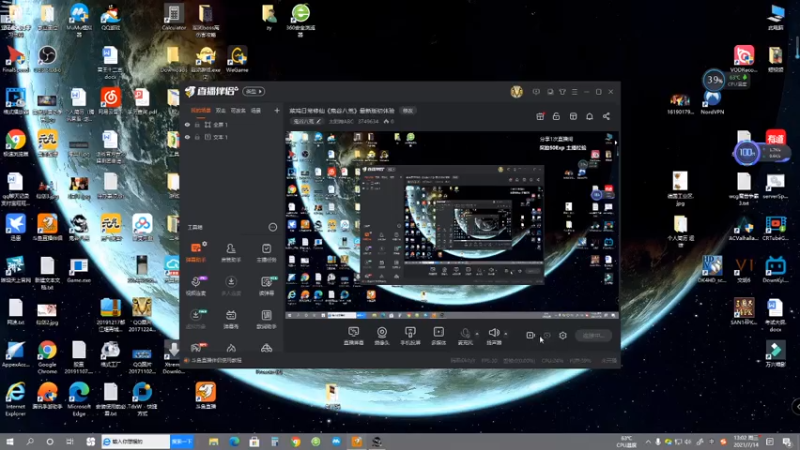Select the 全屏 1 source row

pos(233,124)
